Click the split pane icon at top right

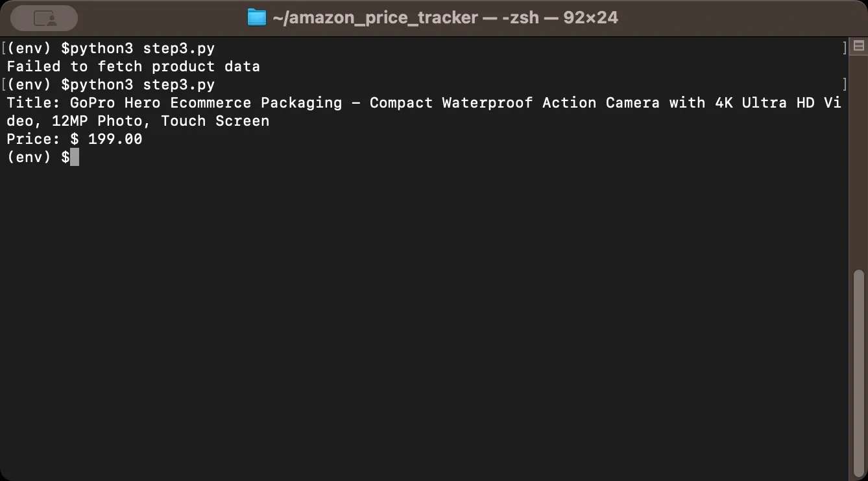[x=858, y=46]
